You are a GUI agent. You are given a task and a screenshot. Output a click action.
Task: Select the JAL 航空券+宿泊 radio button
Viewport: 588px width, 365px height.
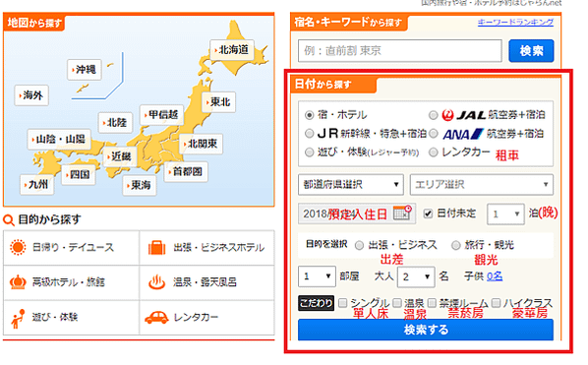coord(433,115)
